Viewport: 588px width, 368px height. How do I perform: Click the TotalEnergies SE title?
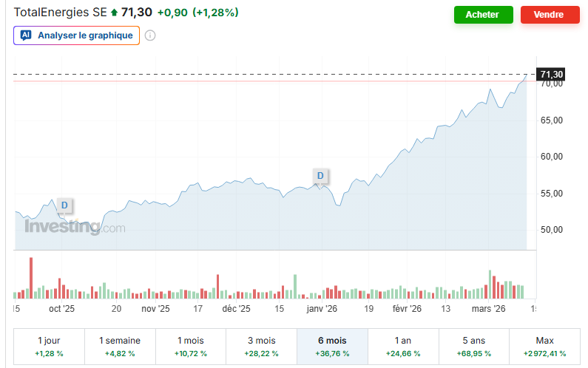click(61, 13)
